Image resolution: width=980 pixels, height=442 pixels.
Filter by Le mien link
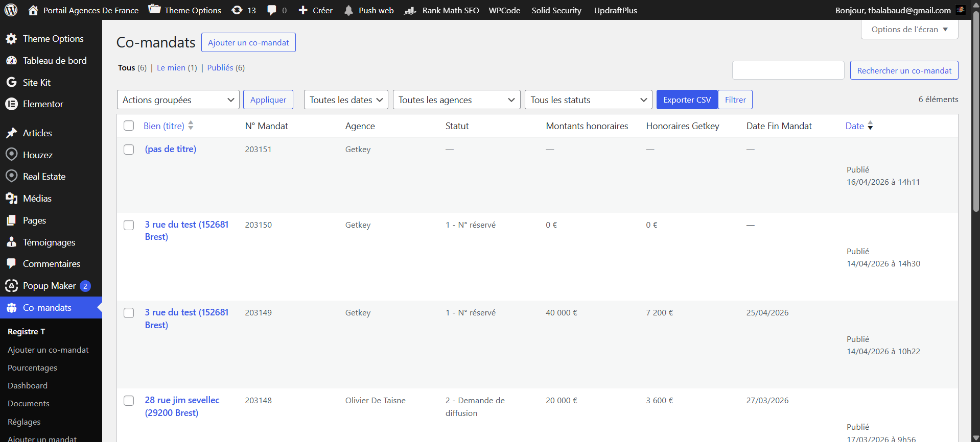pos(171,68)
